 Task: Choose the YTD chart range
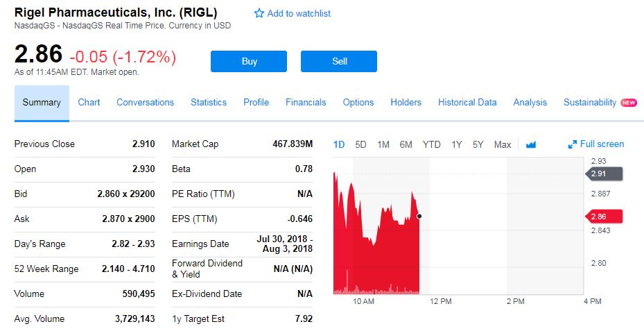(x=431, y=145)
